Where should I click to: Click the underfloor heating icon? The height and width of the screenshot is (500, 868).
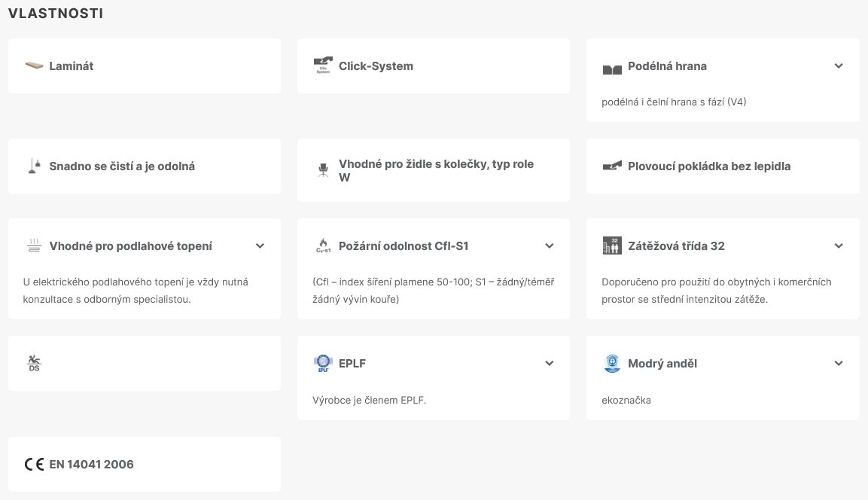(x=34, y=245)
